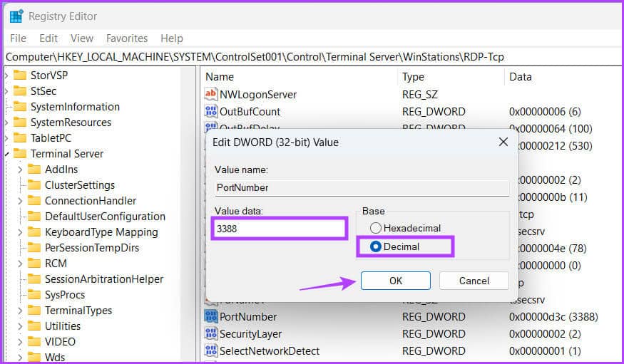Screen dimensions: 624x364
Task: Select the ConnectionHandler folder icon
Action: [x=34, y=201]
